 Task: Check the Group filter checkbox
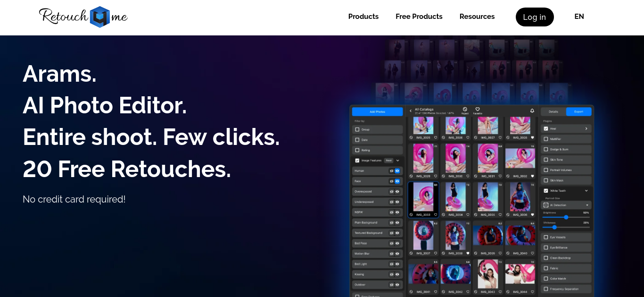coord(357,129)
